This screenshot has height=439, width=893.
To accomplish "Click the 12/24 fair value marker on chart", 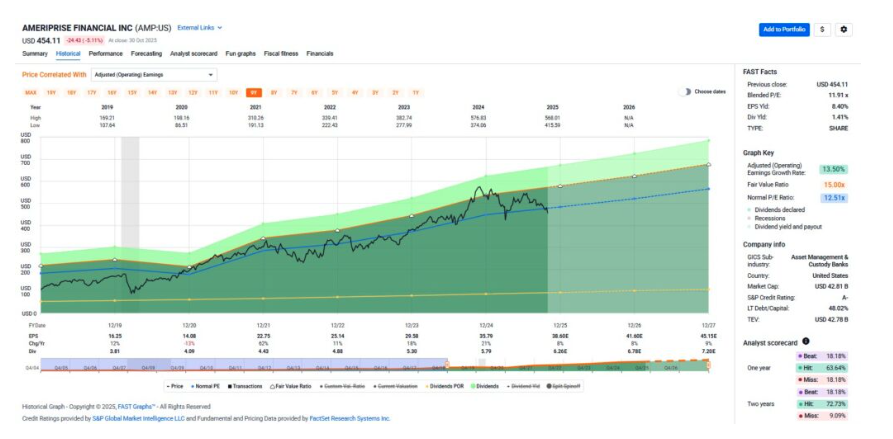I will [486, 193].
